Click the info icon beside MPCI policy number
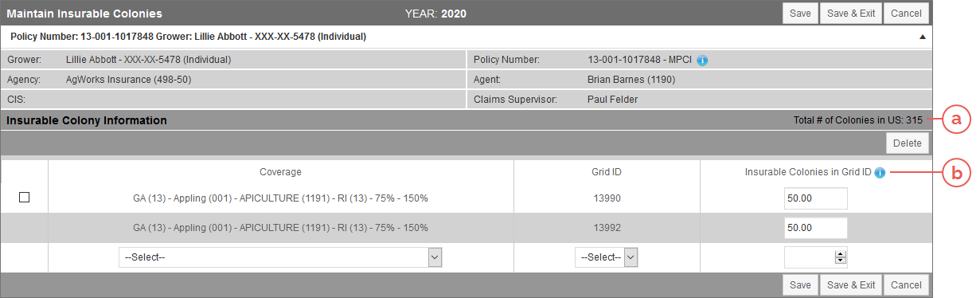Image resolution: width=980 pixels, height=298 pixels. (703, 60)
